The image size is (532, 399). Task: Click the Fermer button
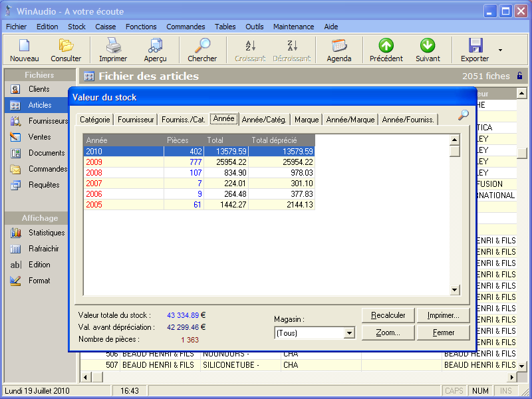(x=444, y=332)
